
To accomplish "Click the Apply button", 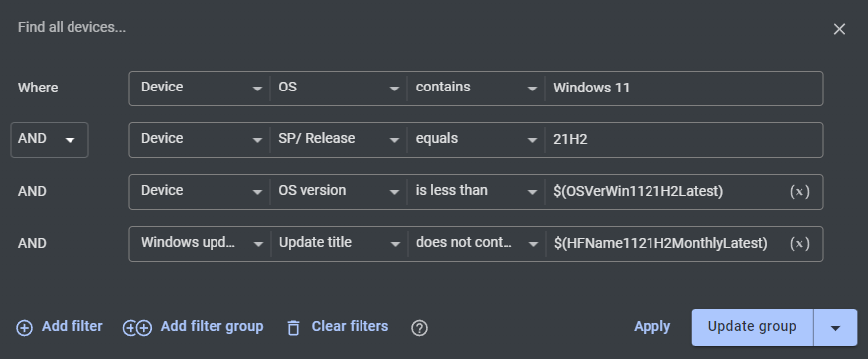I will click(652, 327).
